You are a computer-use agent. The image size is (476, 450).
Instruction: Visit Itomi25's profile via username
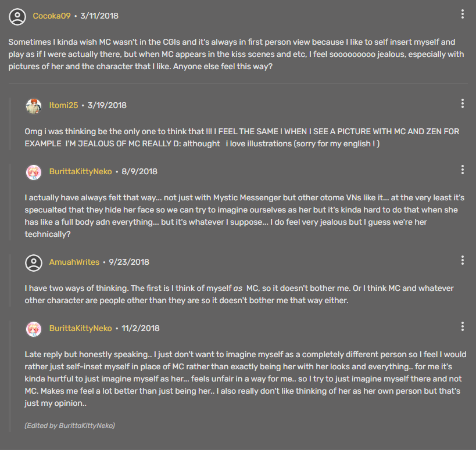coord(63,106)
